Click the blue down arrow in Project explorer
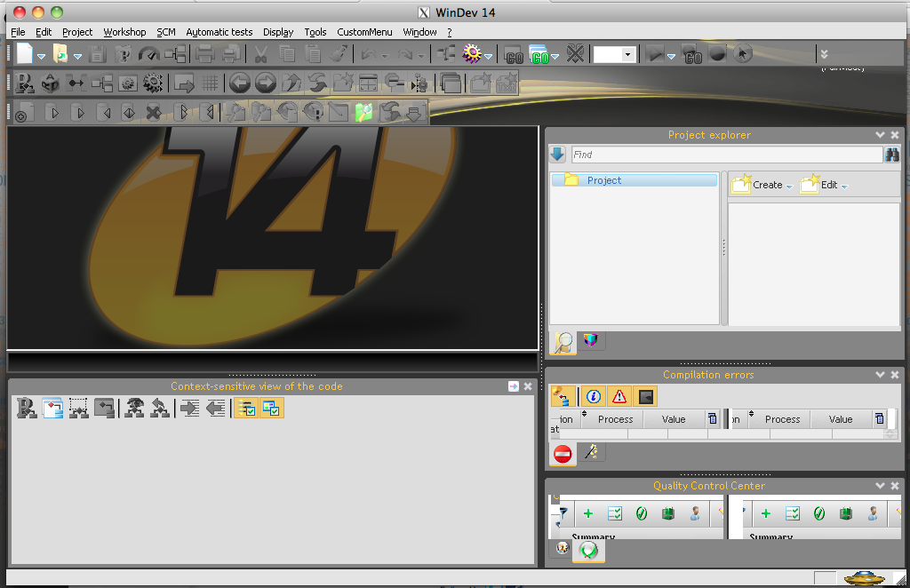Image resolution: width=910 pixels, height=588 pixels. click(x=558, y=155)
